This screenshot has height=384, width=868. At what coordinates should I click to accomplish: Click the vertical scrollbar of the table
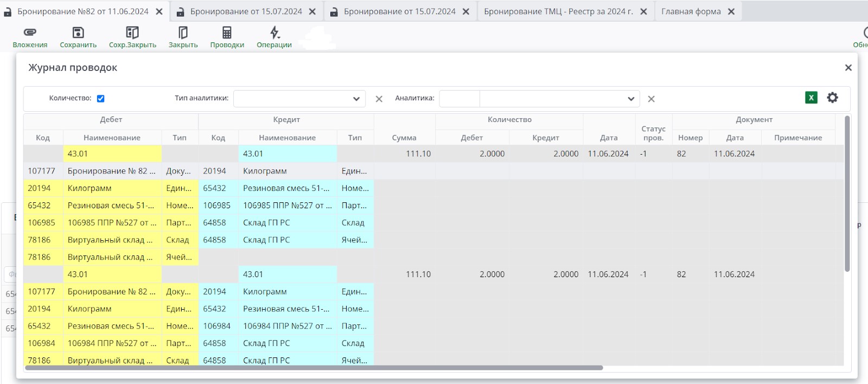coord(847,194)
